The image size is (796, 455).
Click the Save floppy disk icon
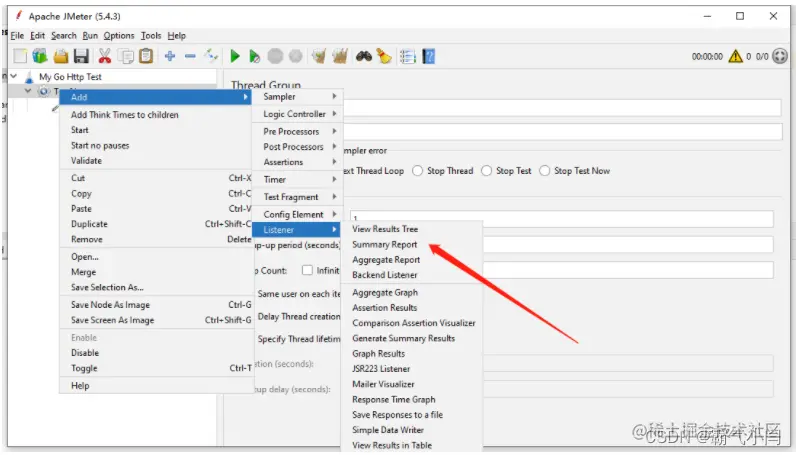click(81, 56)
